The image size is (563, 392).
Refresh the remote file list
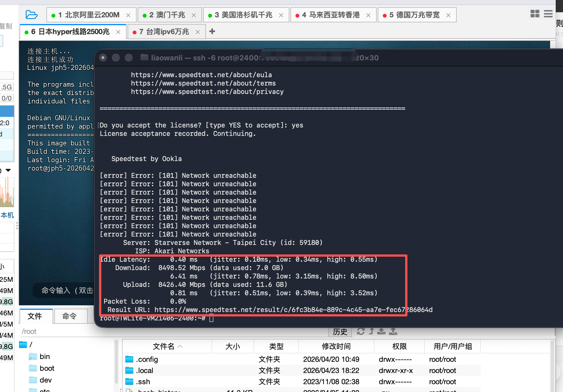(x=361, y=331)
